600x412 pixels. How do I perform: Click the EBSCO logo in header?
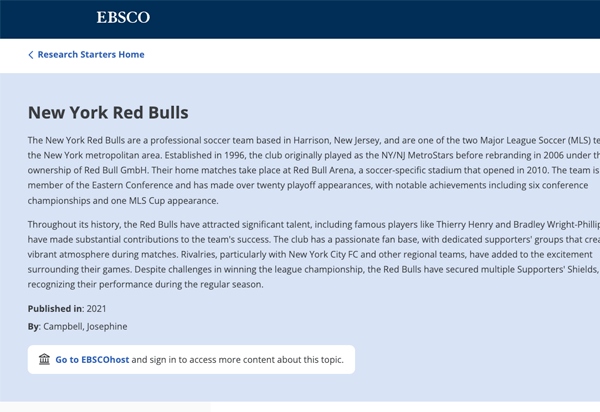tap(121, 18)
